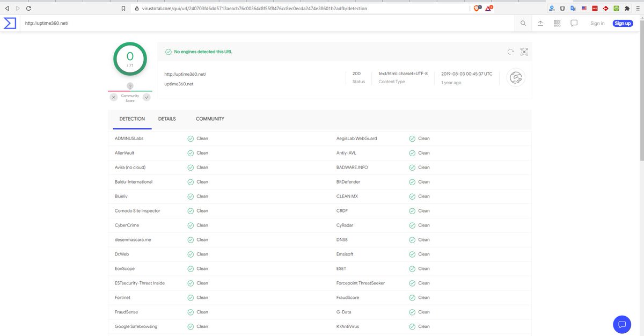This screenshot has height=336, width=644.
Task: Open the US flag extension
Action: pos(584,9)
